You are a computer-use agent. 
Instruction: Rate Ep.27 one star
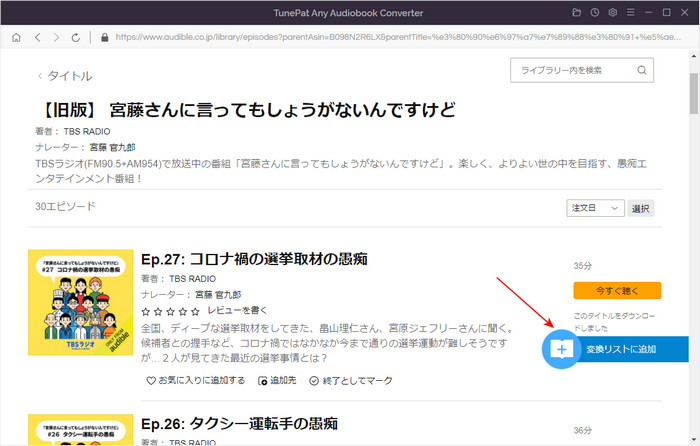146,311
